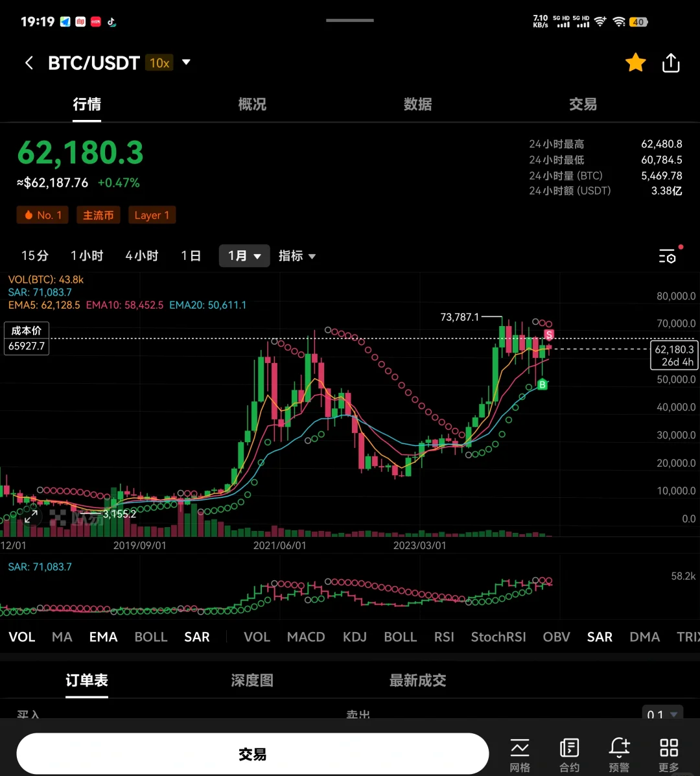Switch to the top 交易 tab

(583, 104)
